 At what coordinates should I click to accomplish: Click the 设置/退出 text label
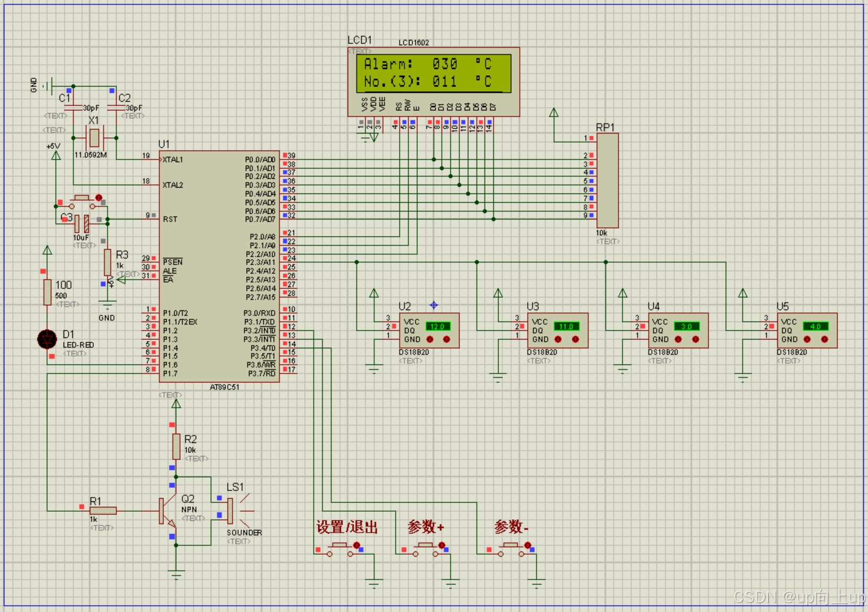[x=347, y=527]
